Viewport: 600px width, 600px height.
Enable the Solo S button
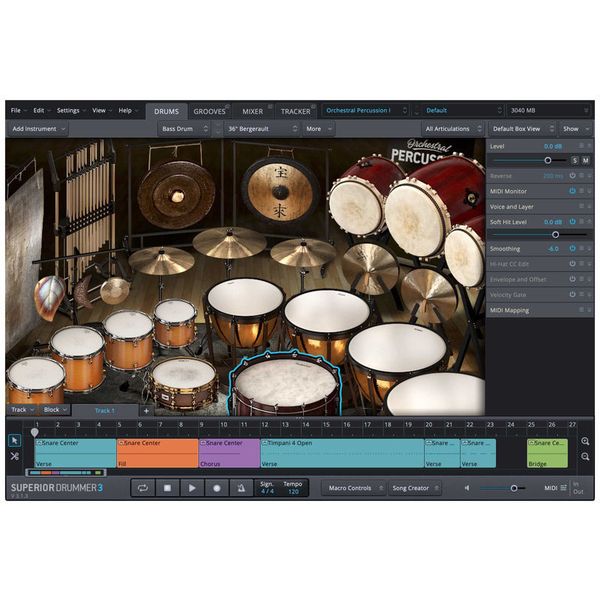(x=575, y=160)
